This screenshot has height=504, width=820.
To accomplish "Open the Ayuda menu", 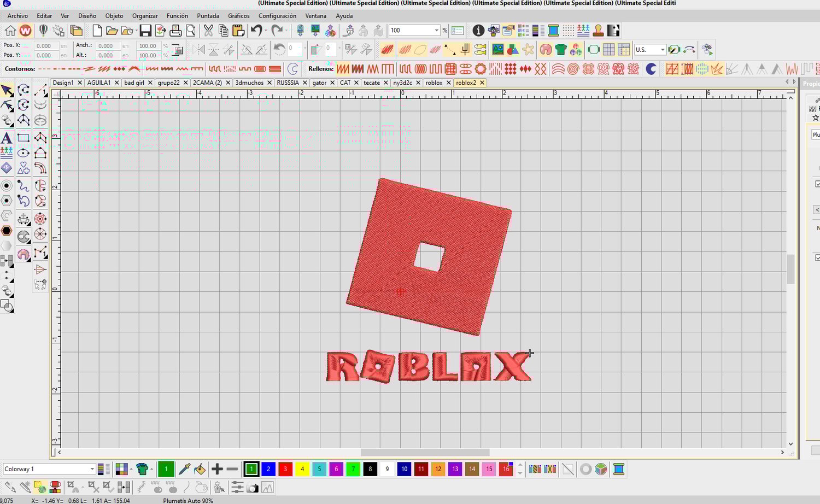I will (344, 16).
